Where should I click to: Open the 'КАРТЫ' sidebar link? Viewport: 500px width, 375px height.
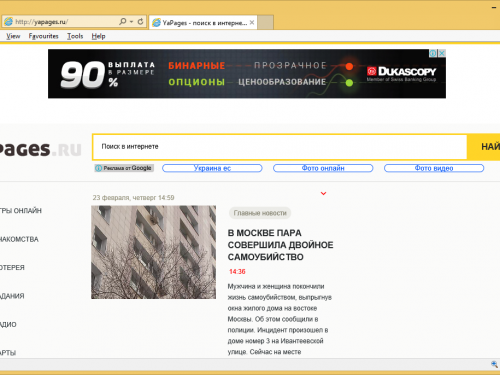pos(8,353)
